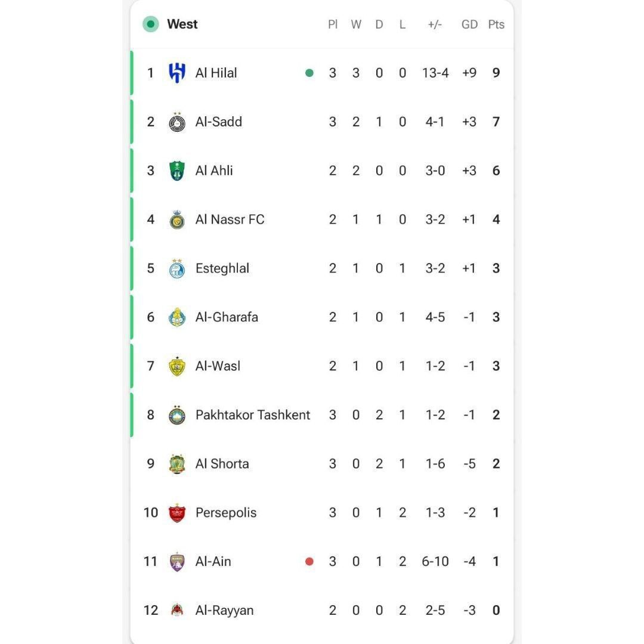
Task: Click the Al Nassr FC crest
Action: point(177,219)
